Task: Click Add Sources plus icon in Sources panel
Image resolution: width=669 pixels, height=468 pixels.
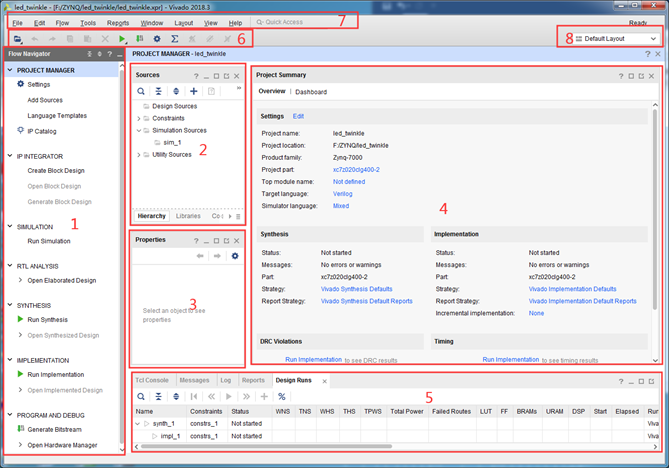Action: coord(193,91)
